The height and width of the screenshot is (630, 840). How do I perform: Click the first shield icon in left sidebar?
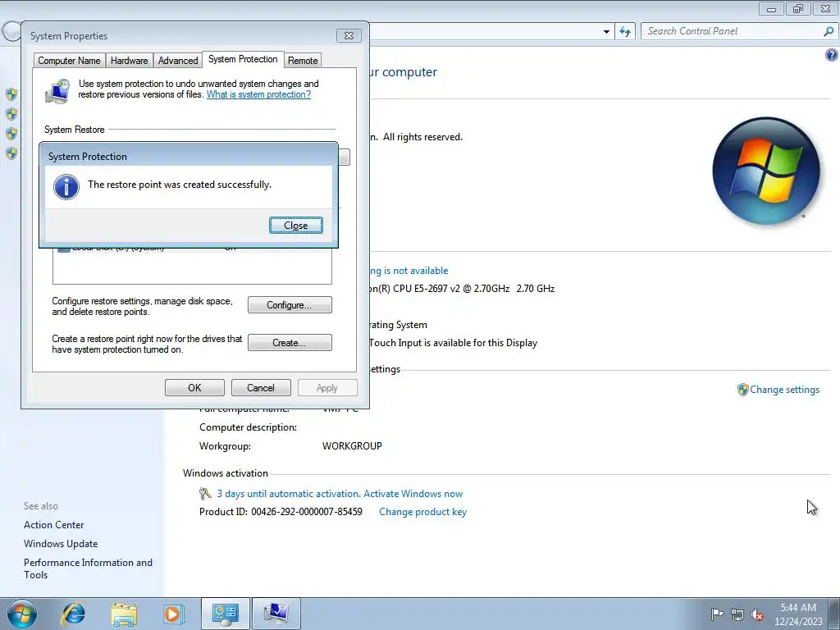point(11,94)
